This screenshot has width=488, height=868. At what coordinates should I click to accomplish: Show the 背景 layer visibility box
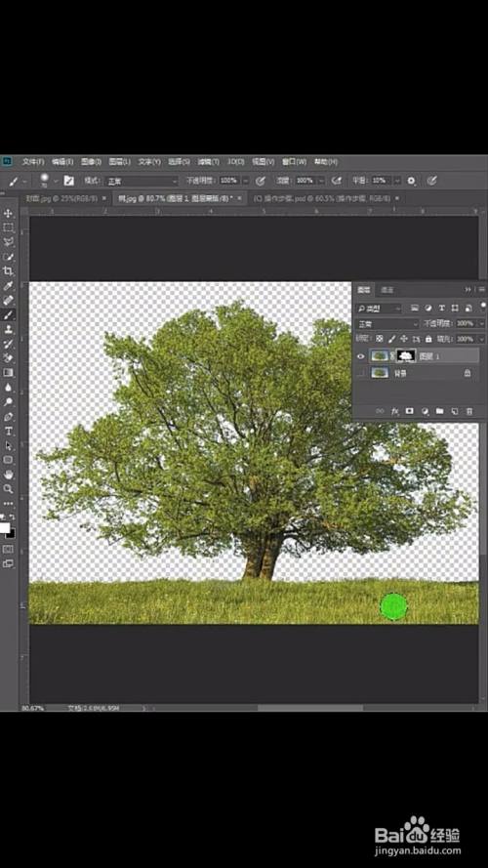pos(361,374)
